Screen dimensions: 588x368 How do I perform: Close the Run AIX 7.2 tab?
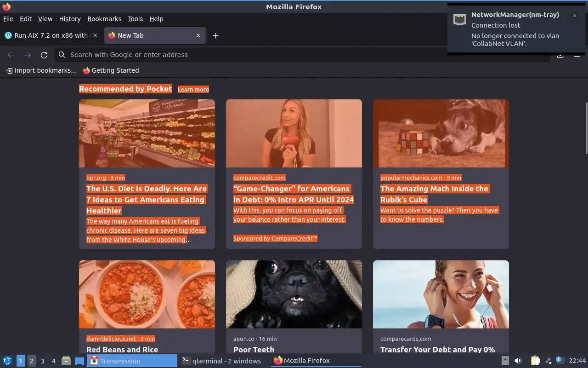pyautogui.click(x=95, y=35)
